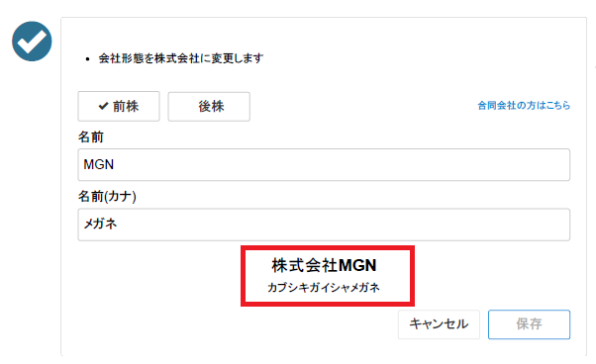Click the red highlighted company name preview box

(328, 276)
